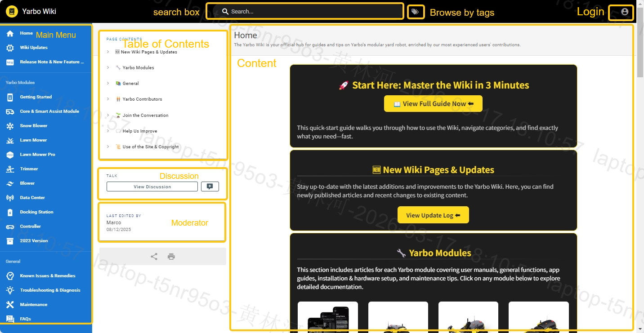Expand Yarbo Modules in page contents
This screenshot has height=333, width=644.
point(108,68)
